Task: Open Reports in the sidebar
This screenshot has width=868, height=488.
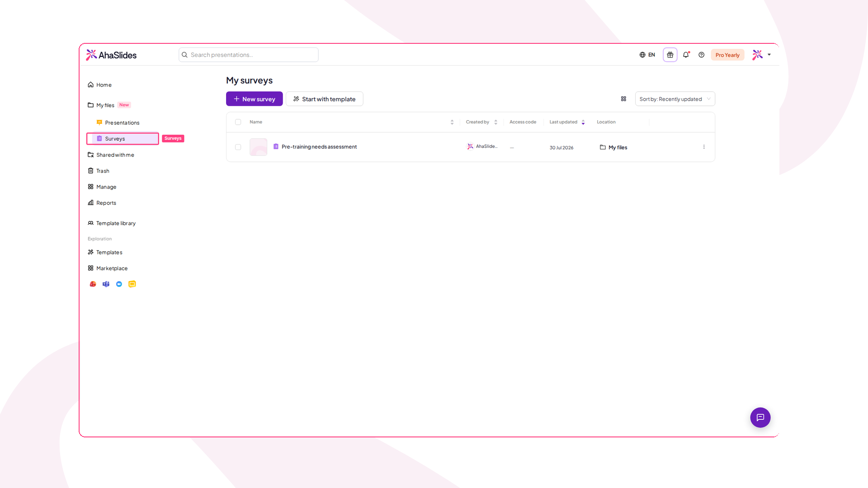Action: [x=102, y=203]
